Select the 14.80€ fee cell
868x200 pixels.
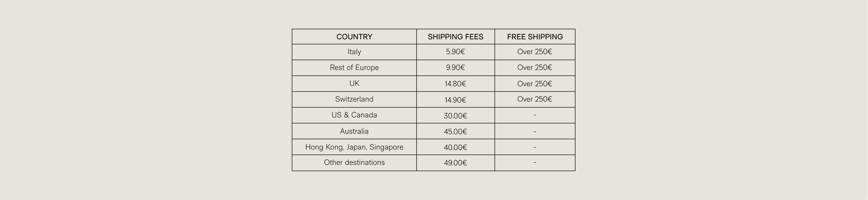tap(455, 84)
